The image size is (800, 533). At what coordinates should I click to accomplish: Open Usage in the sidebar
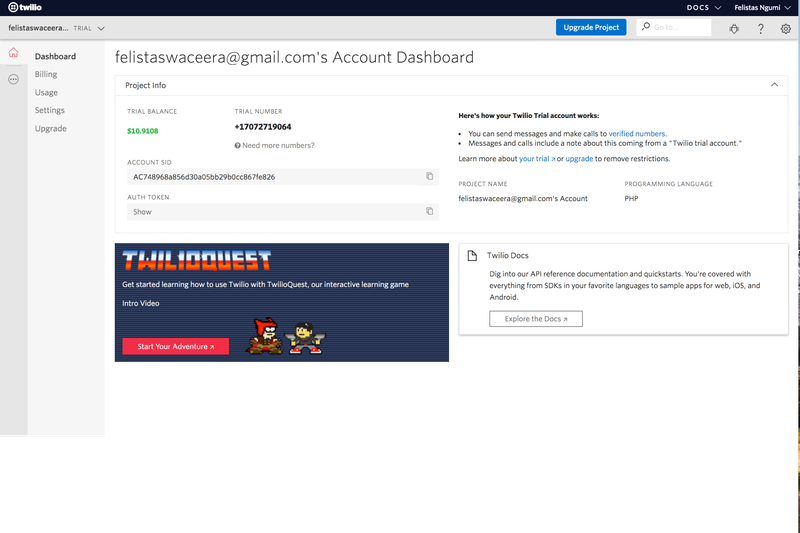(46, 92)
